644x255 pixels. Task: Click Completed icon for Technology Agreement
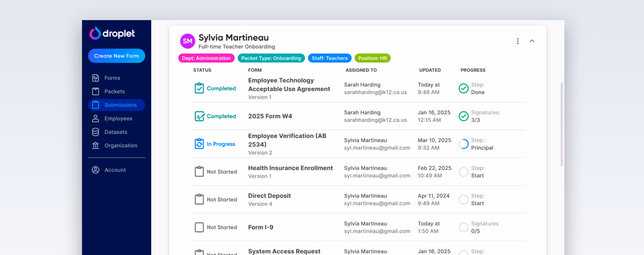(x=199, y=88)
